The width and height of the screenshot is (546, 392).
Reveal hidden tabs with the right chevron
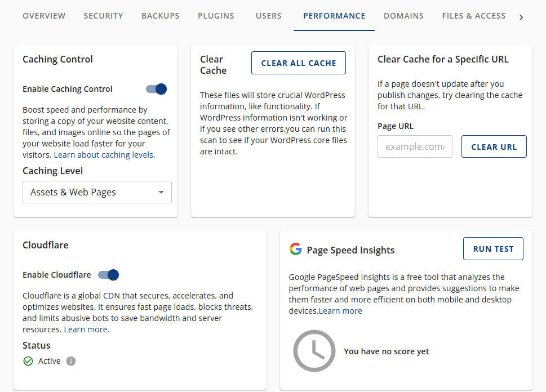point(521,16)
